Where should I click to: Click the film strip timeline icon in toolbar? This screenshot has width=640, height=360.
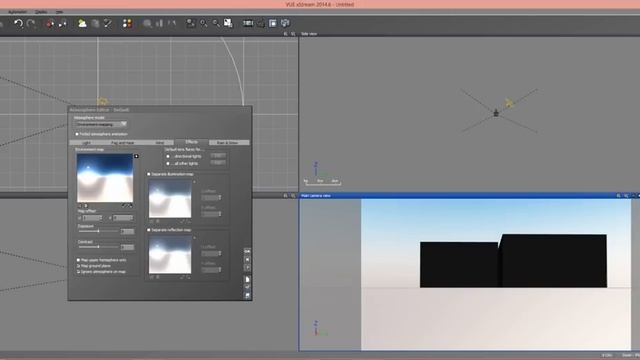coord(248,23)
